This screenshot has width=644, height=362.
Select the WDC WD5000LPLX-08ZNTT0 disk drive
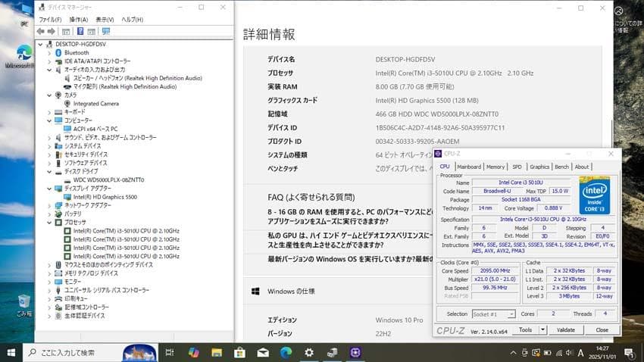pos(108,179)
